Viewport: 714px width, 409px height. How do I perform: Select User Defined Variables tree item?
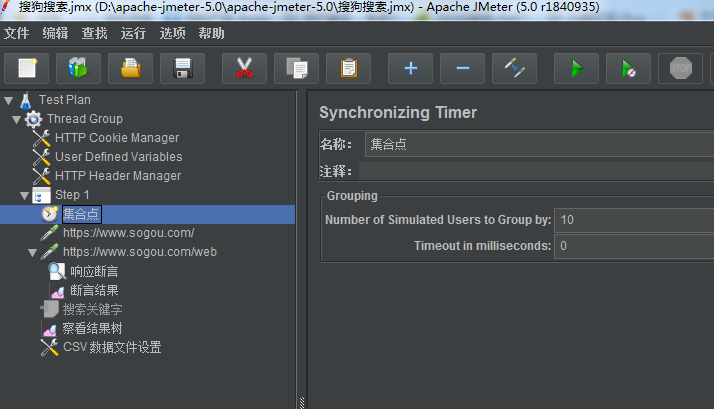118,157
